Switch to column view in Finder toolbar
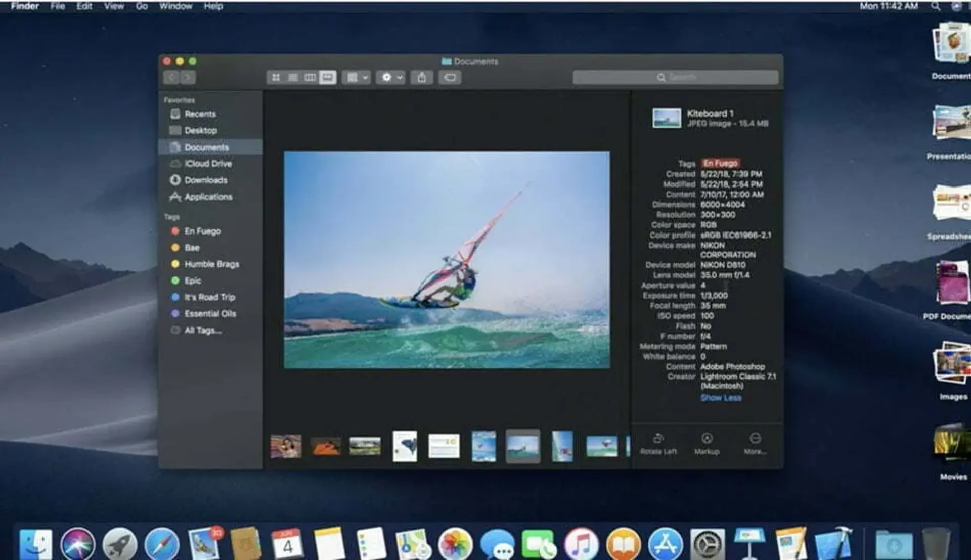 (x=310, y=77)
